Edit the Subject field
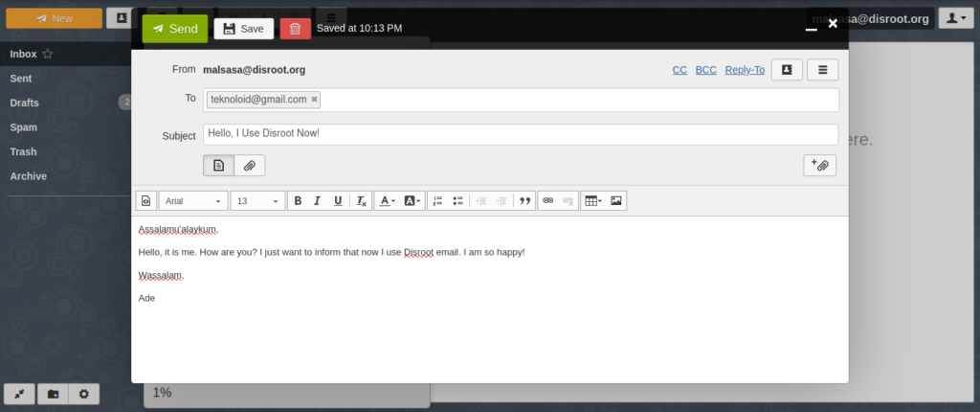This screenshot has width=980, height=412. [x=521, y=135]
